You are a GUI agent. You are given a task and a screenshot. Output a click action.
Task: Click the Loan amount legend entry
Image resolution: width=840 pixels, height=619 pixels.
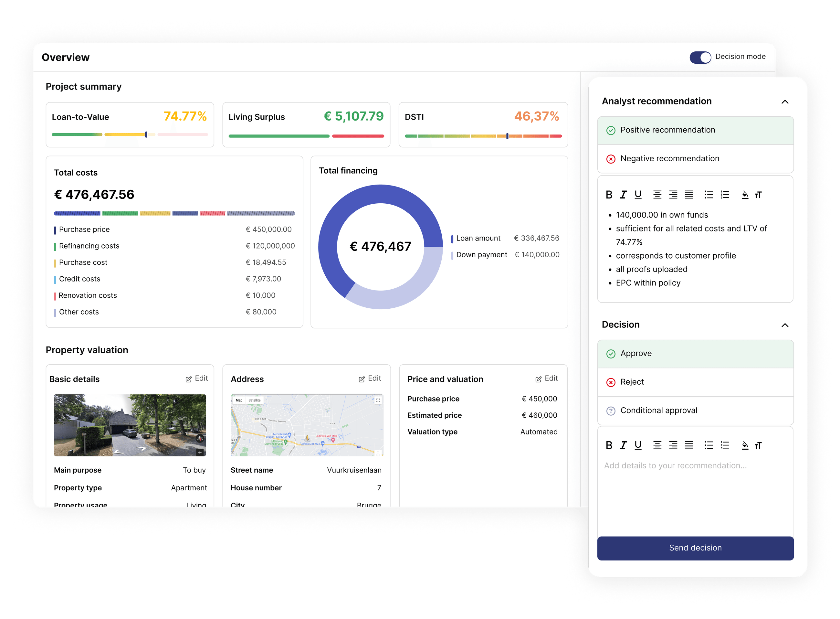(x=505, y=238)
